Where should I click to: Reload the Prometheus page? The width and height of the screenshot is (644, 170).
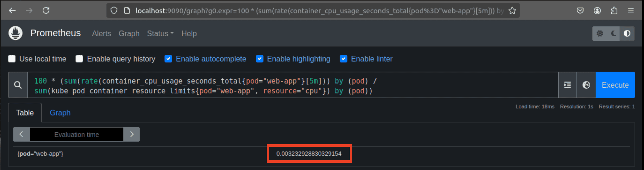coord(46,11)
